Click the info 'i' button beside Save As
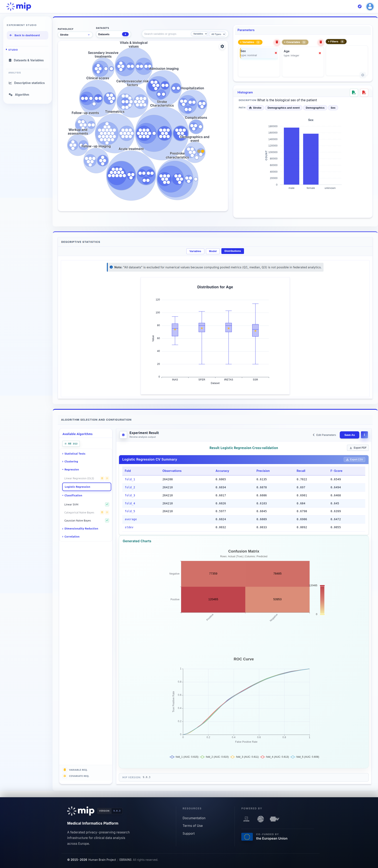The image size is (378, 868). pyautogui.click(x=364, y=435)
